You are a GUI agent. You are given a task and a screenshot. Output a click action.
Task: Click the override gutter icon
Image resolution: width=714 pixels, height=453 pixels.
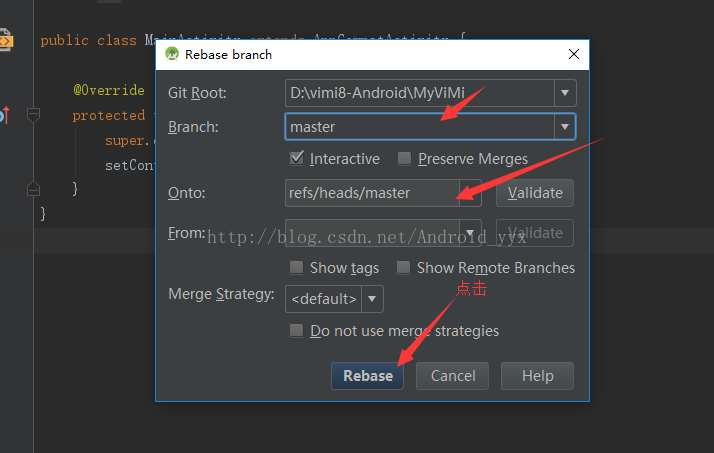click(x=4, y=115)
